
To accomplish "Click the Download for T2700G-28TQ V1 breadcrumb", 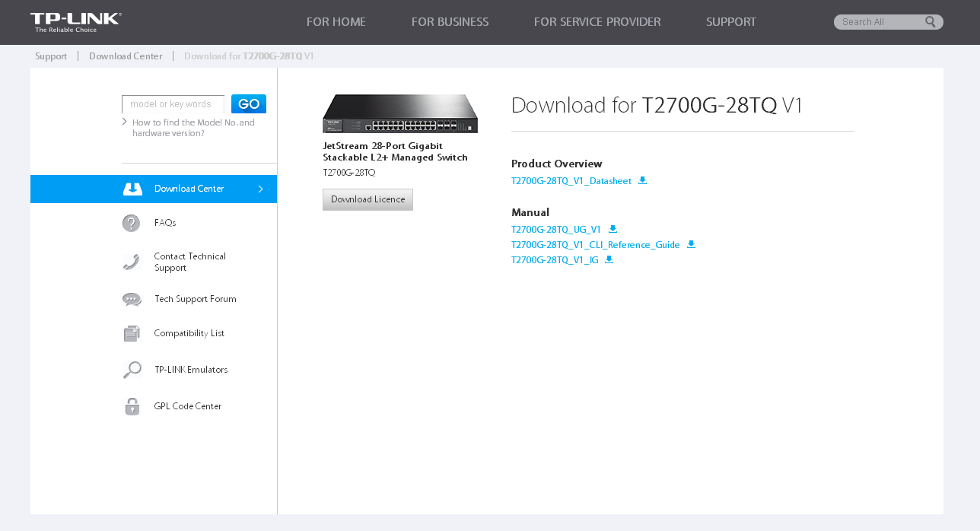I will click(x=249, y=56).
